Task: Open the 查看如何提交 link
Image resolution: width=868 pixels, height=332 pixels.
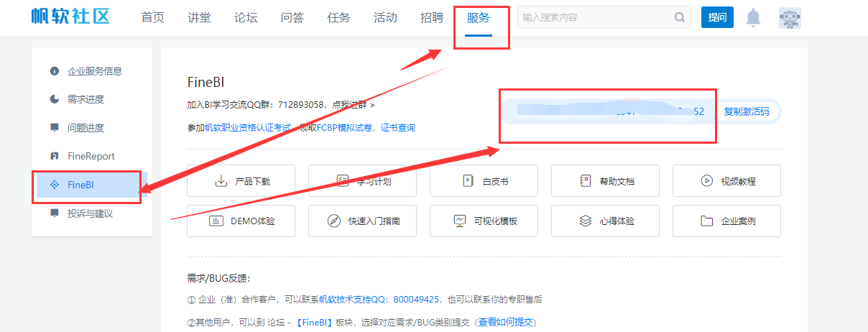Action: [506, 322]
